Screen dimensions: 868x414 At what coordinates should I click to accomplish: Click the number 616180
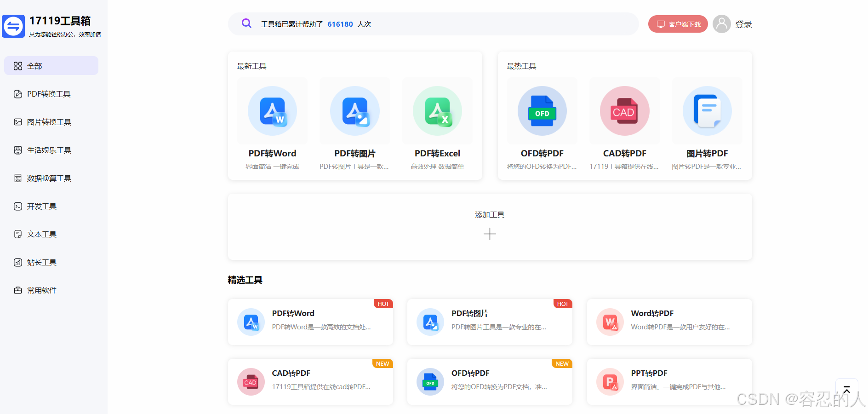click(x=340, y=24)
